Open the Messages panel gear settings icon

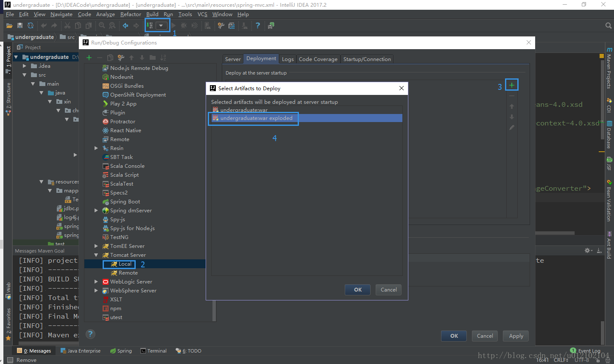click(x=588, y=250)
